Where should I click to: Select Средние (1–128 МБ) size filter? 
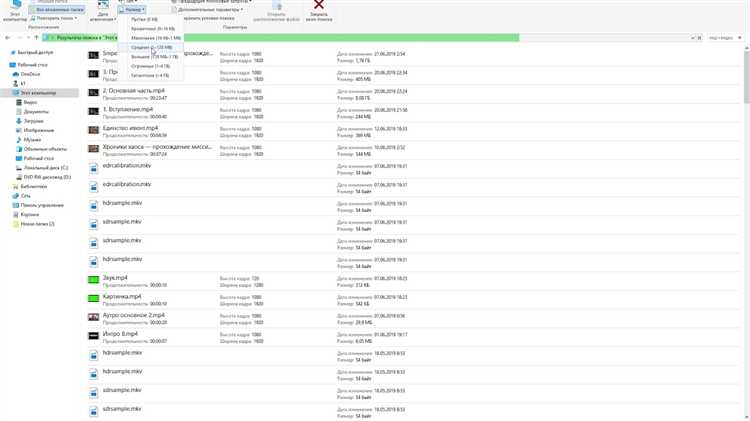(x=151, y=47)
